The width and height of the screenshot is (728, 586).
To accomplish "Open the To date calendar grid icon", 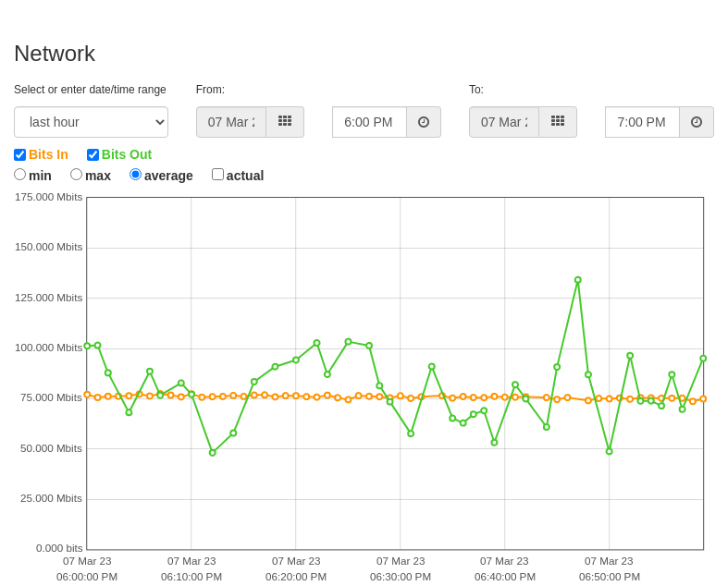I will (x=558, y=122).
